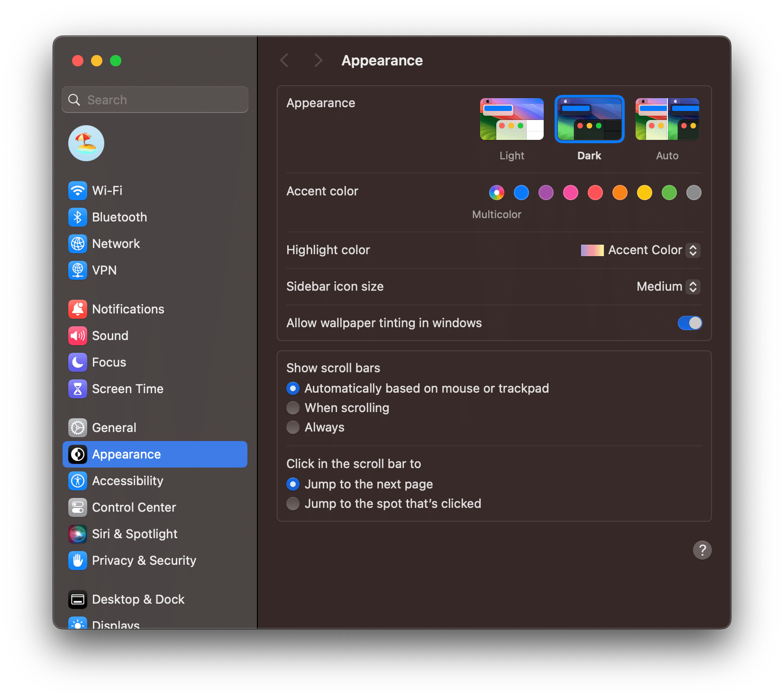Open the Desktop & Dock label in sidebar

[138, 599]
